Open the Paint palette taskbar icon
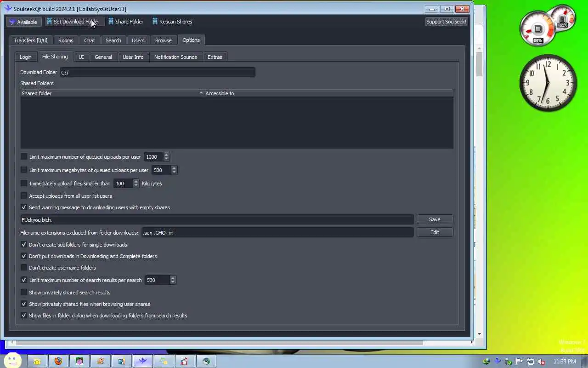The width and height of the screenshot is (588, 368). tap(100, 361)
